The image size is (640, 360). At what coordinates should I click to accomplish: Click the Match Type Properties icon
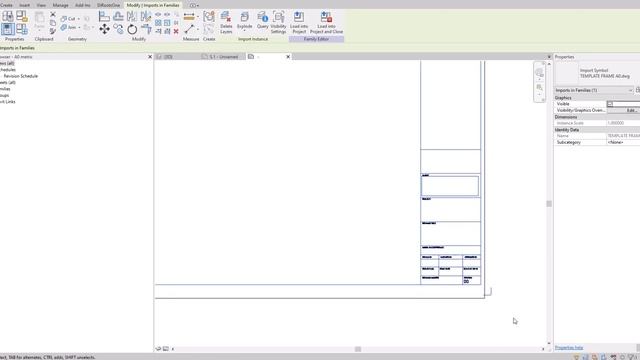(53, 31)
